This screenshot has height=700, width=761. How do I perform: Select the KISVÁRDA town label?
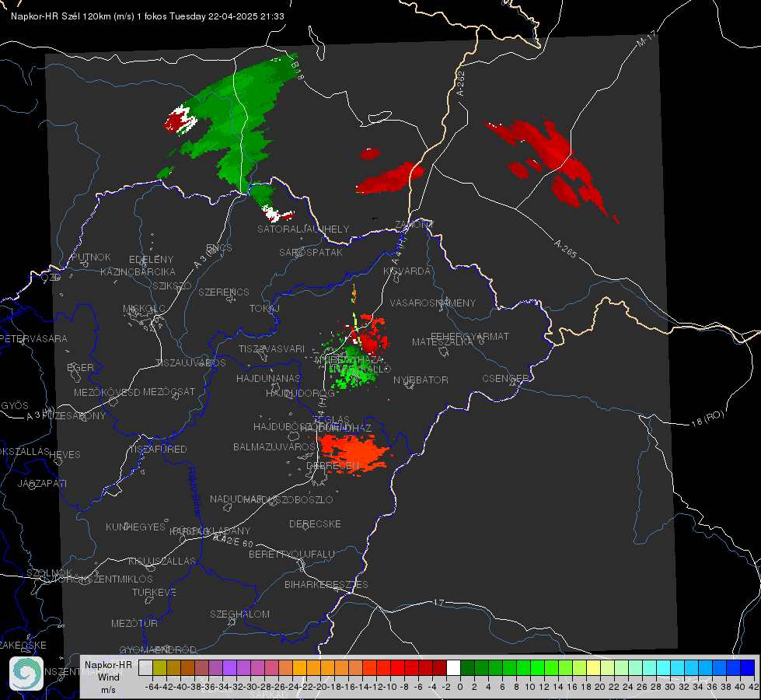click(x=407, y=271)
